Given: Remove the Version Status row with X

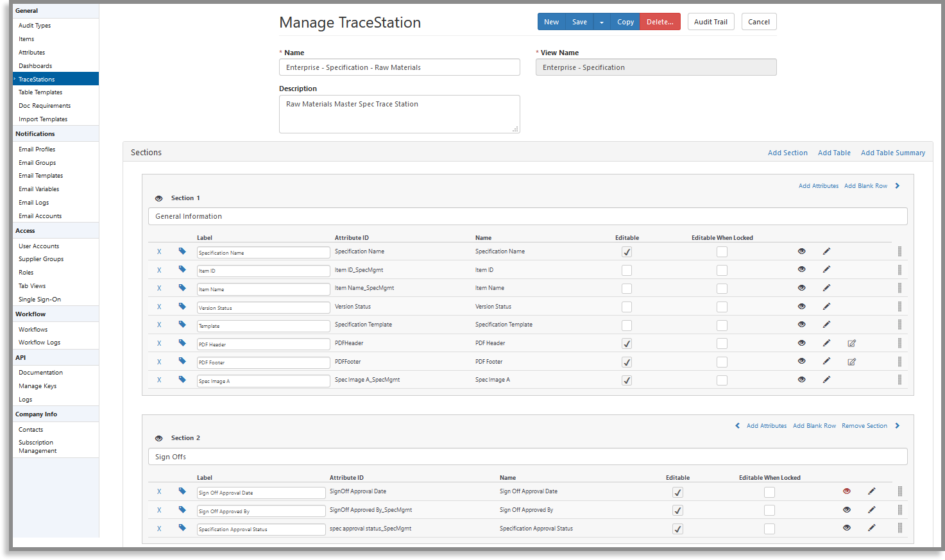Looking at the screenshot, I should (x=159, y=307).
